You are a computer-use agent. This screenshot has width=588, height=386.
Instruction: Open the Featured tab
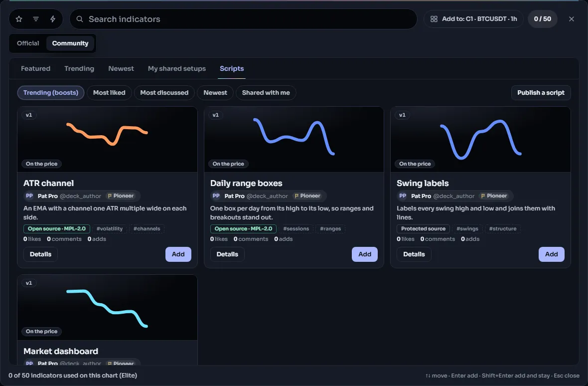(x=35, y=69)
